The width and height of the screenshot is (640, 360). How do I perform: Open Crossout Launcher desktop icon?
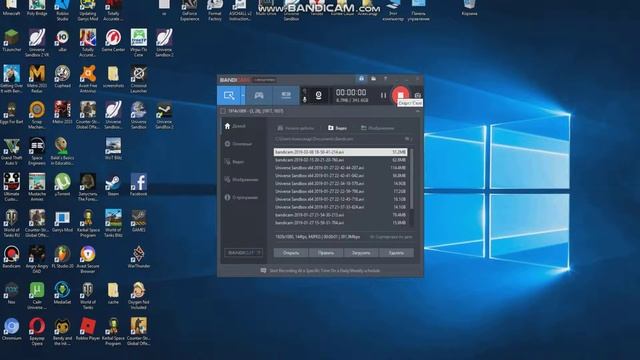point(139,79)
